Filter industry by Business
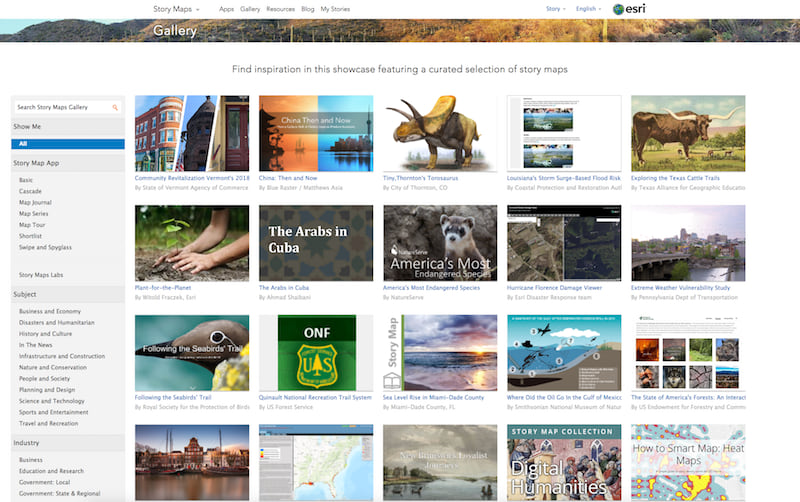The image size is (800, 502). point(31,460)
